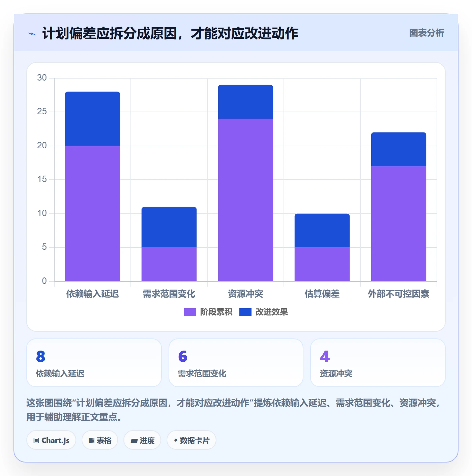Click the 依赖输入延迟 stat card showing 8

click(94, 363)
